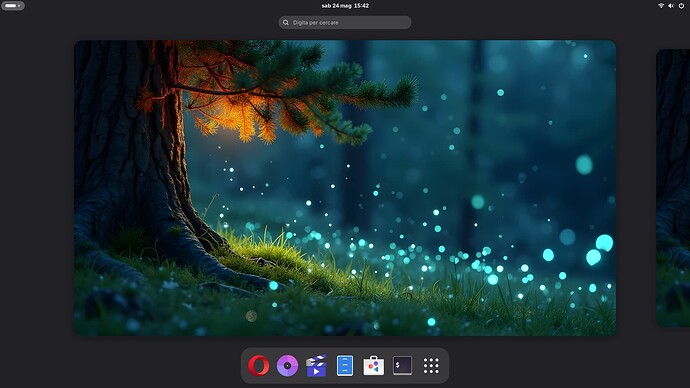
Task: Launch the Opera browser from the dock
Action: click(x=259, y=366)
